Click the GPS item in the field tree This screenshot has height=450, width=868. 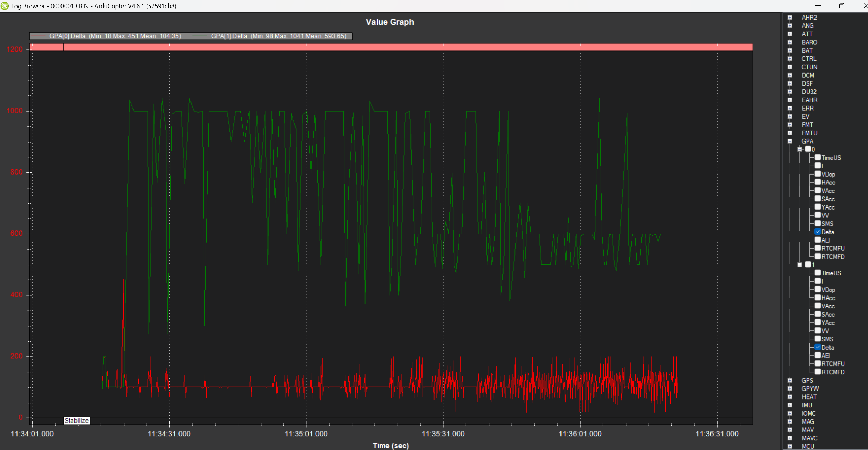pyautogui.click(x=807, y=380)
